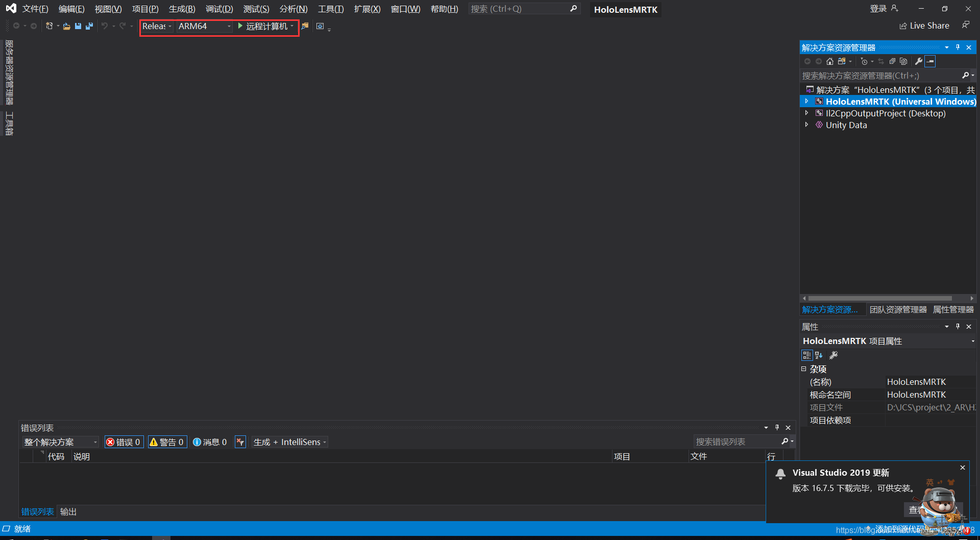Dismiss the Visual Studio 2019 更新 notification

(963, 468)
